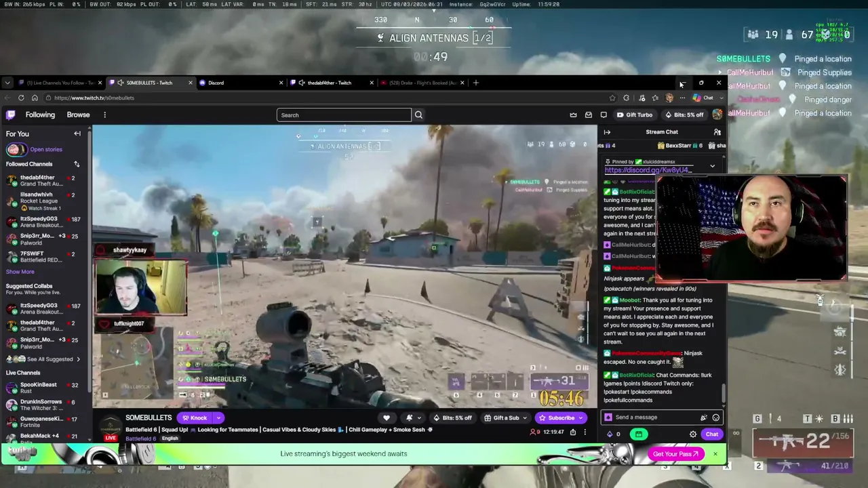868x488 pixels.
Task: Open the pinned discord.gg link
Action: tap(648, 170)
